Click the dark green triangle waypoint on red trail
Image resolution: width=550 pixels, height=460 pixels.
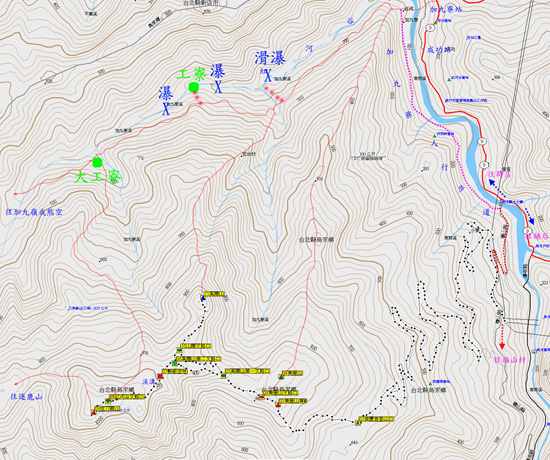coord(281,377)
